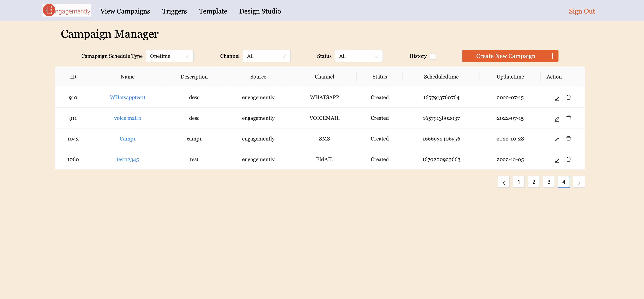
Task: Click scheduled time 1670200923663
Action: pos(441,160)
